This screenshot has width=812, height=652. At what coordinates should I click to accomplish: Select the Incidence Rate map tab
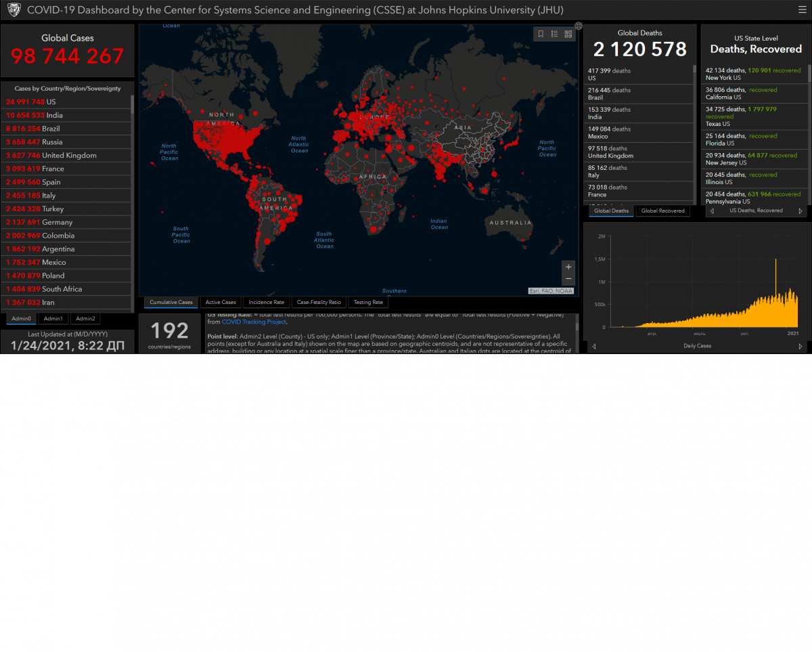[266, 303]
